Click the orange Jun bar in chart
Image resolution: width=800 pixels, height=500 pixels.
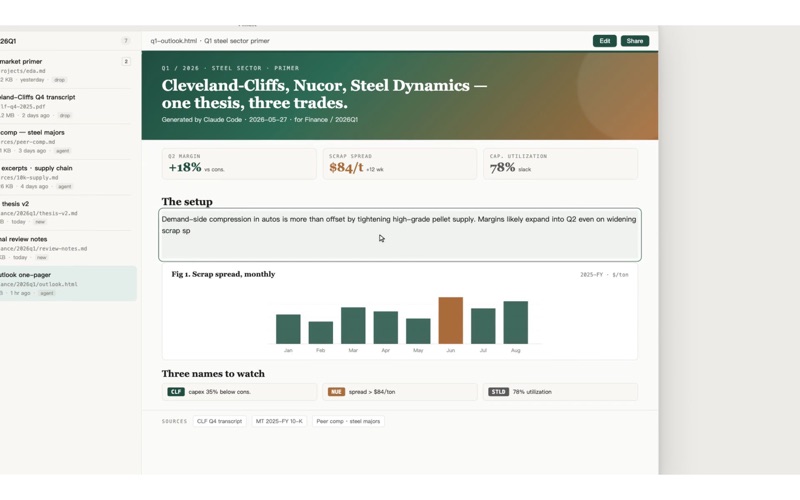[x=451, y=320]
